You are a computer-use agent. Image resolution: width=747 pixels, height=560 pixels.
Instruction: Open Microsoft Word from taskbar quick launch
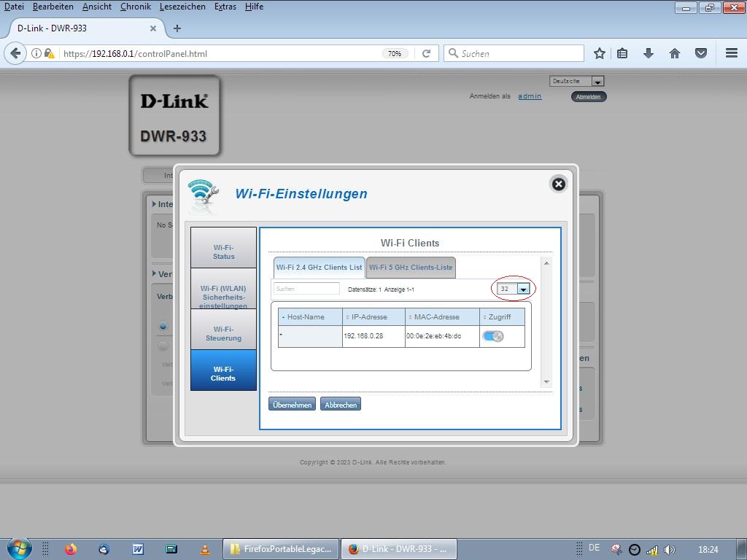[138, 549]
